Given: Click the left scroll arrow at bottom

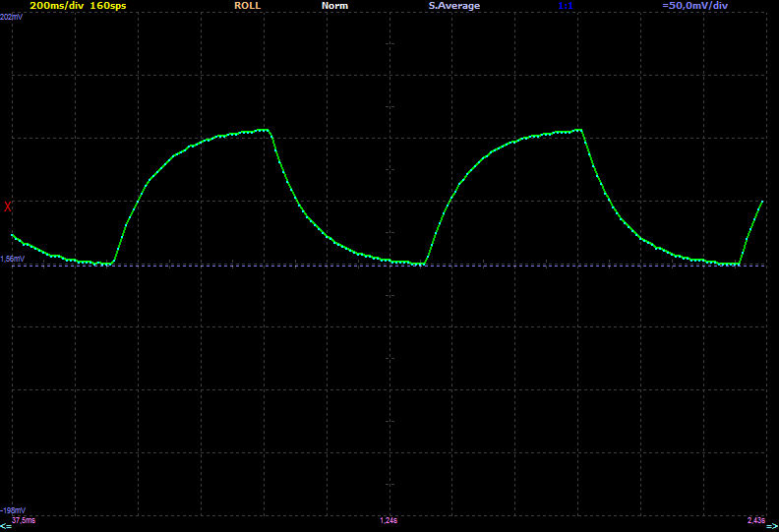Looking at the screenshot, I should 6,526.
